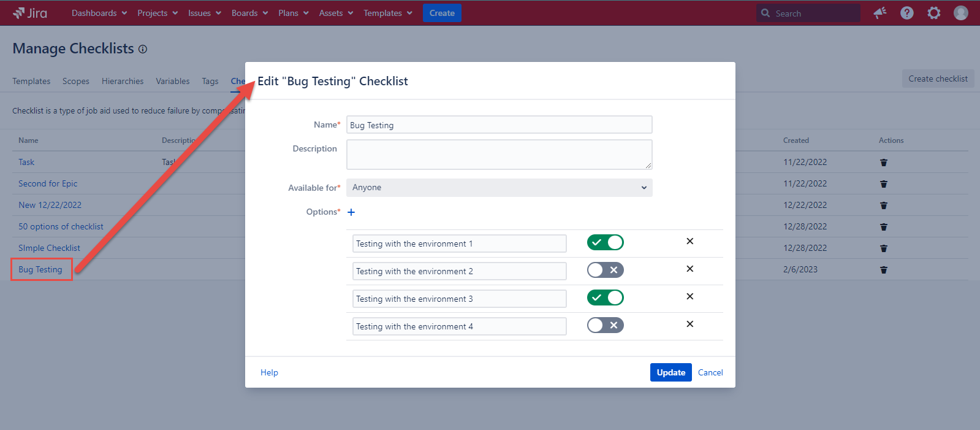Delete option 'Testing with the environment 3'
This screenshot has height=430, width=980.
tap(689, 296)
